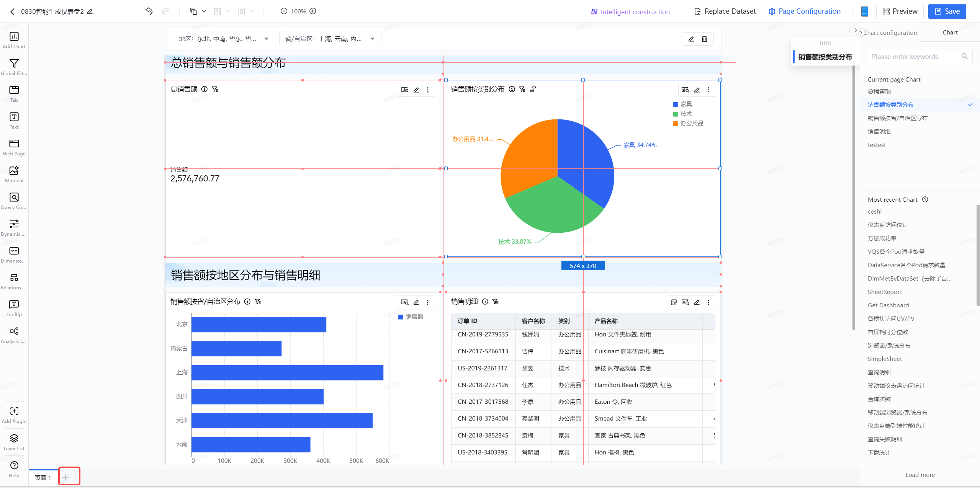Zoom in the canvas with plus icon

[x=313, y=11]
